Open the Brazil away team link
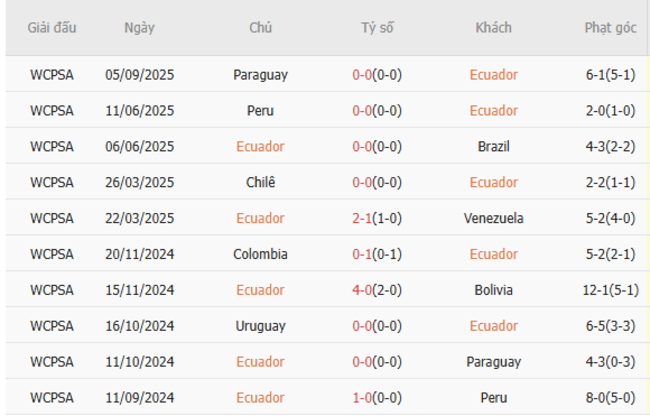Screen dimensions: 650x416 [494, 147]
